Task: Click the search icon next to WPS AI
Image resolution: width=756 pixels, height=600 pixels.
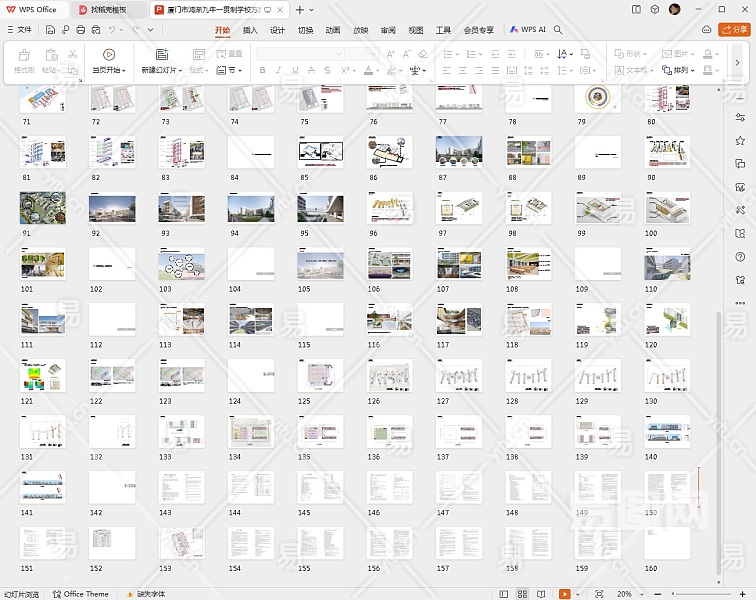Action: coord(558,30)
